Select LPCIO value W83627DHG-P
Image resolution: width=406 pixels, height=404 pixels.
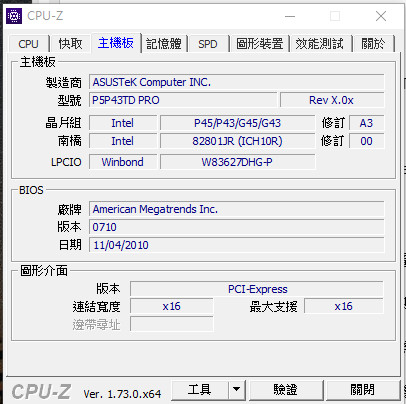pyautogui.click(x=238, y=162)
